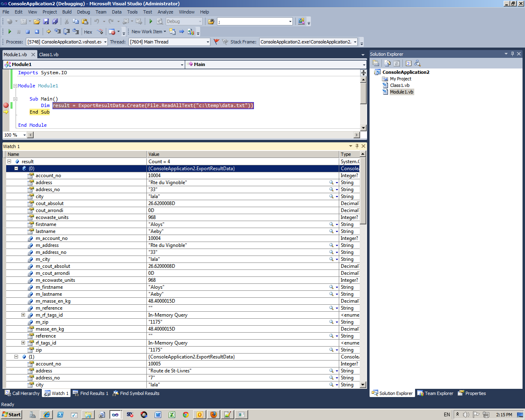Click the Windows Start button

tap(11, 415)
